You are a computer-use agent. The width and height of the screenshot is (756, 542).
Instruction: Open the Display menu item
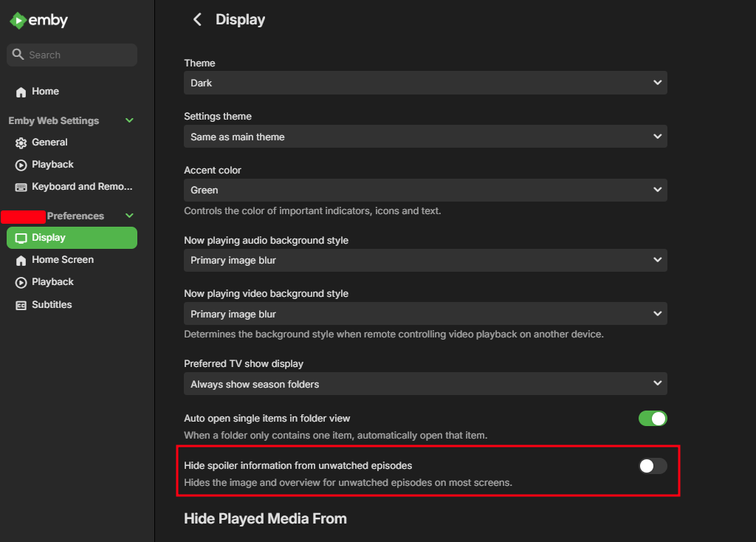[72, 238]
